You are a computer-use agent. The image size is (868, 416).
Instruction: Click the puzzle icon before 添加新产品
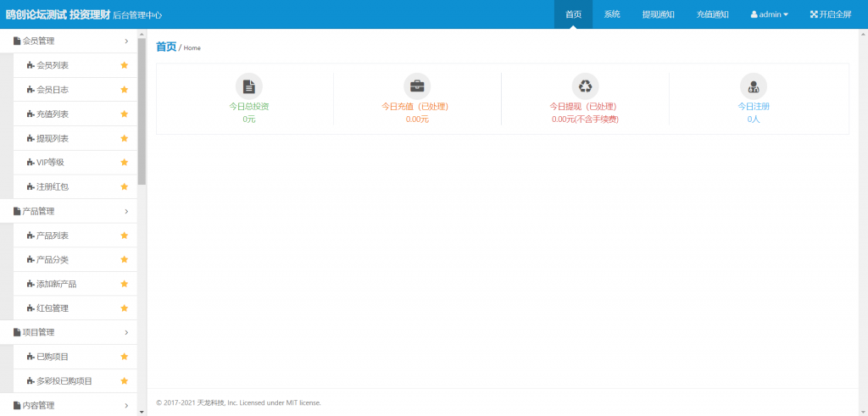click(31, 284)
